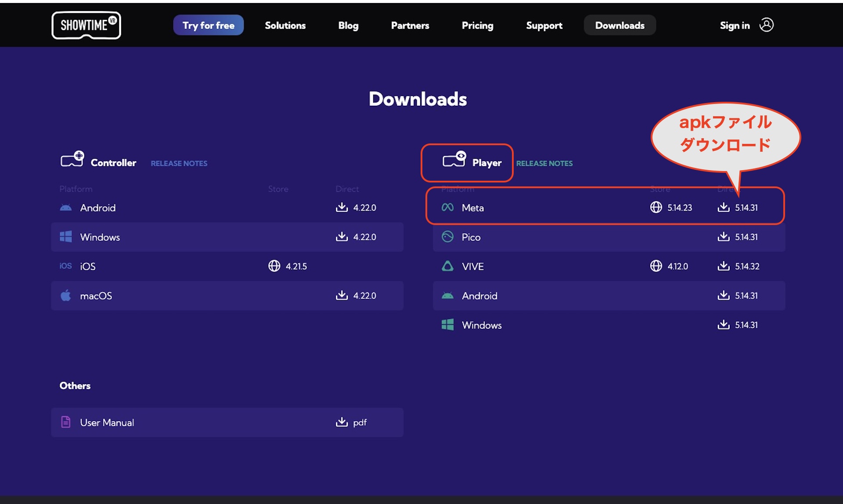Viewport: 843px width, 504px height.
Task: Select the Android Player row
Action: (479, 296)
